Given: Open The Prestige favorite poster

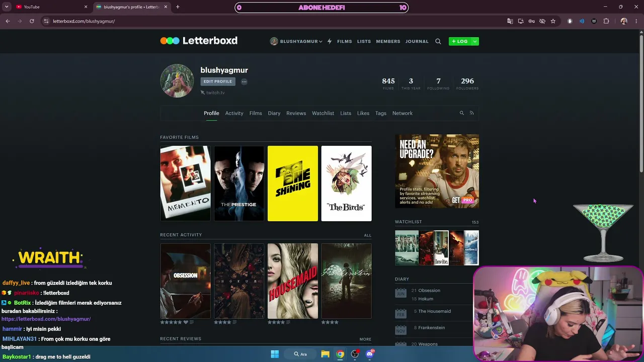Looking at the screenshot, I should [239, 184].
